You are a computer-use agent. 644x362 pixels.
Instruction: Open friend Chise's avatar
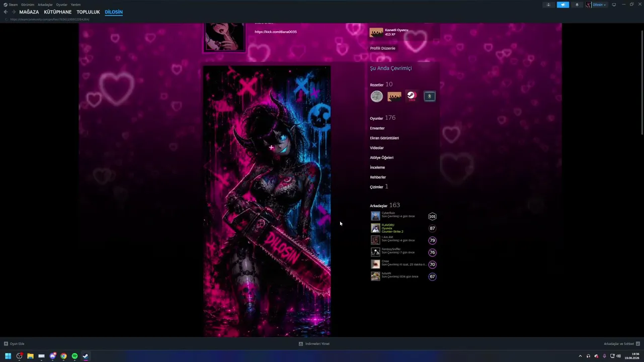(375, 264)
